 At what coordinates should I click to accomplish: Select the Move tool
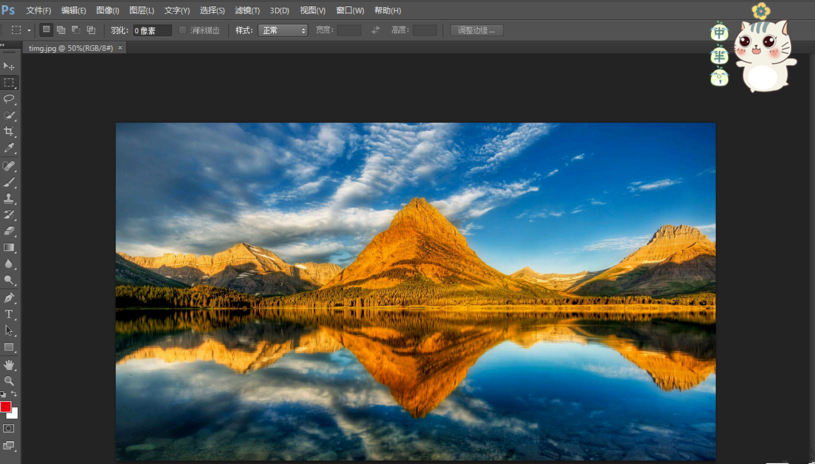coord(9,66)
